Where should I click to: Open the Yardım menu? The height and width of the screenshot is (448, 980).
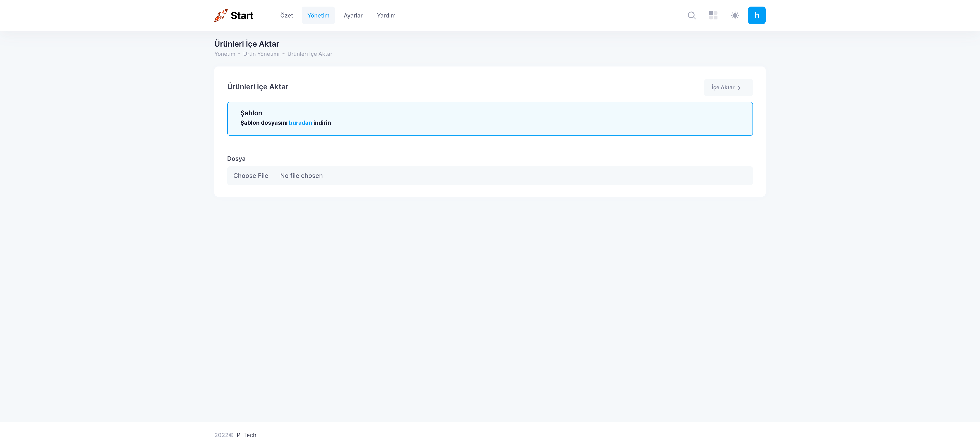386,16
